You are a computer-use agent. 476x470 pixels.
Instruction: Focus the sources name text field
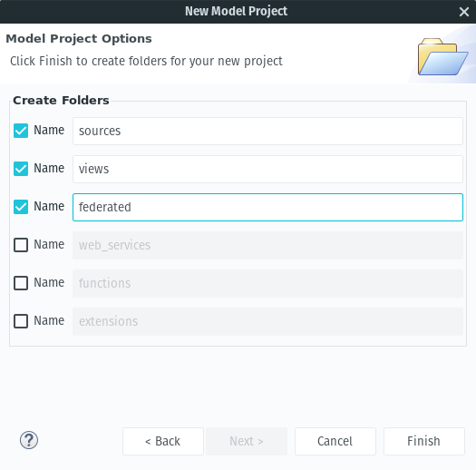[267, 131]
